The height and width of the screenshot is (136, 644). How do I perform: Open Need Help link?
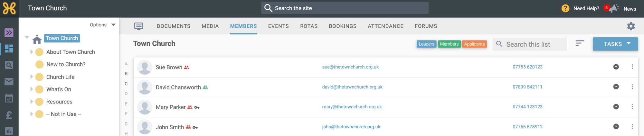[586, 8]
